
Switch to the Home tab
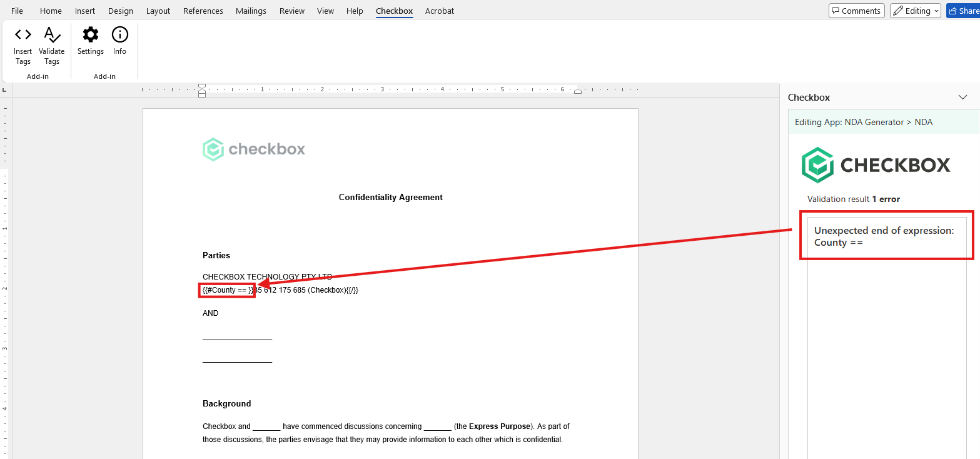click(51, 11)
